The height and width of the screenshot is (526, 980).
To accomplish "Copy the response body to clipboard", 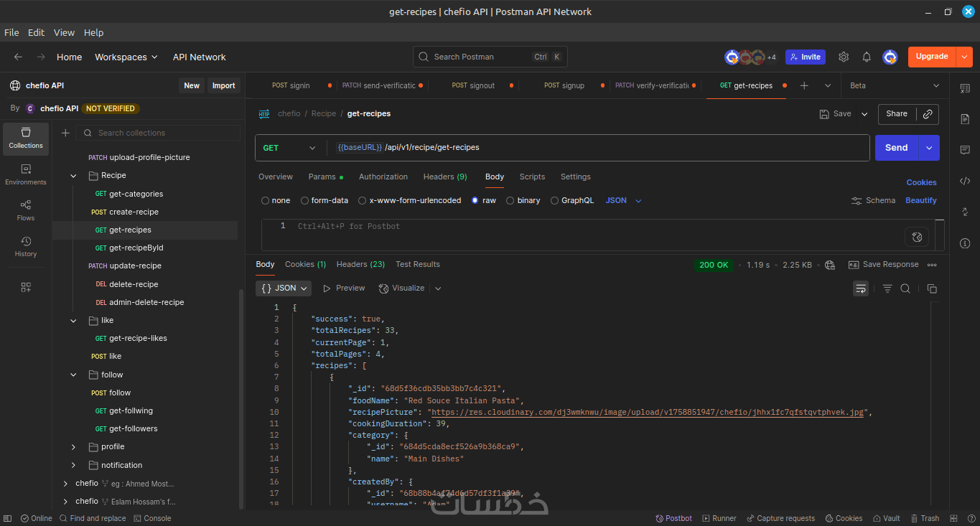I will point(932,288).
